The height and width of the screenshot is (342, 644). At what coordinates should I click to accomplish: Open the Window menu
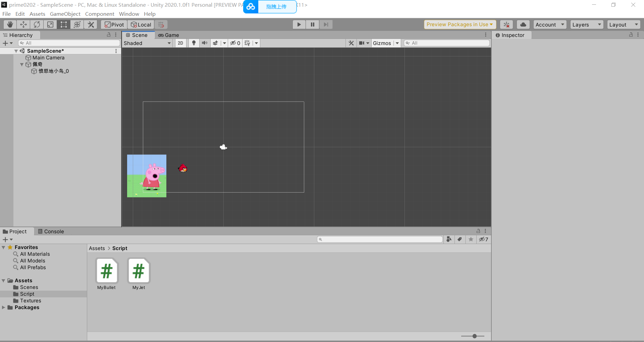click(x=129, y=14)
